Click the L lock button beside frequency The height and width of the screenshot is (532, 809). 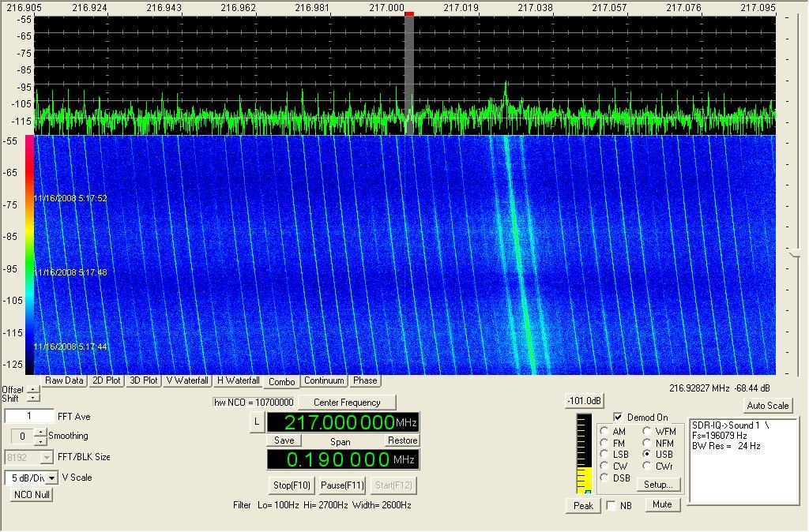(257, 422)
